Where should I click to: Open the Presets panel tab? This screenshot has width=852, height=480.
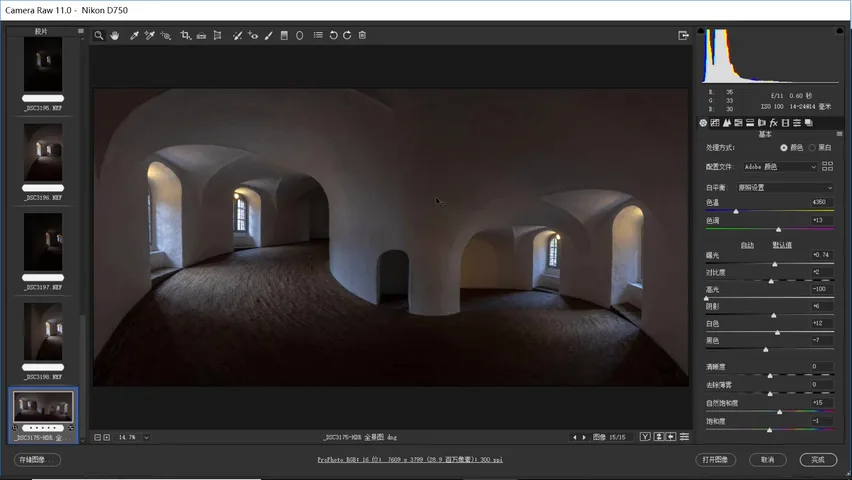coord(797,123)
